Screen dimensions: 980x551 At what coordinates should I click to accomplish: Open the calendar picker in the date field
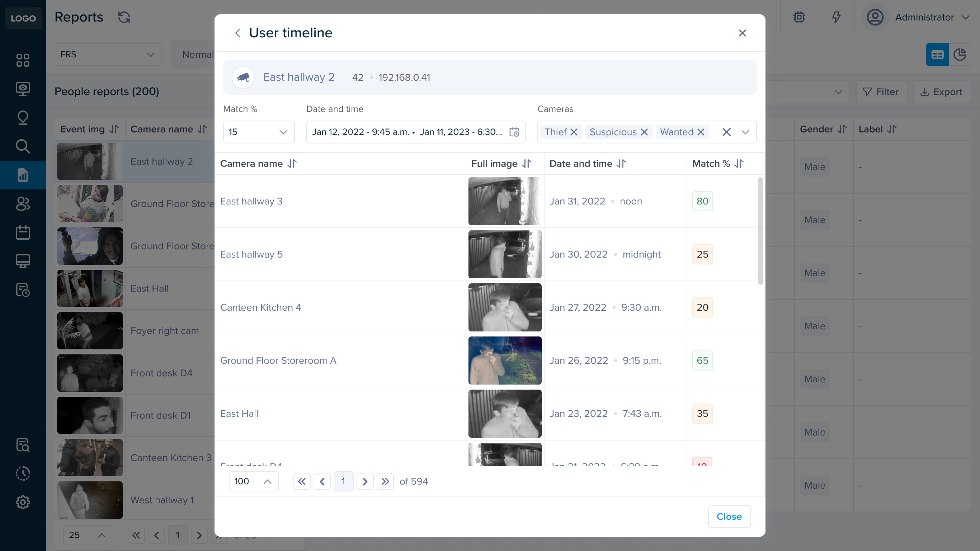[514, 132]
